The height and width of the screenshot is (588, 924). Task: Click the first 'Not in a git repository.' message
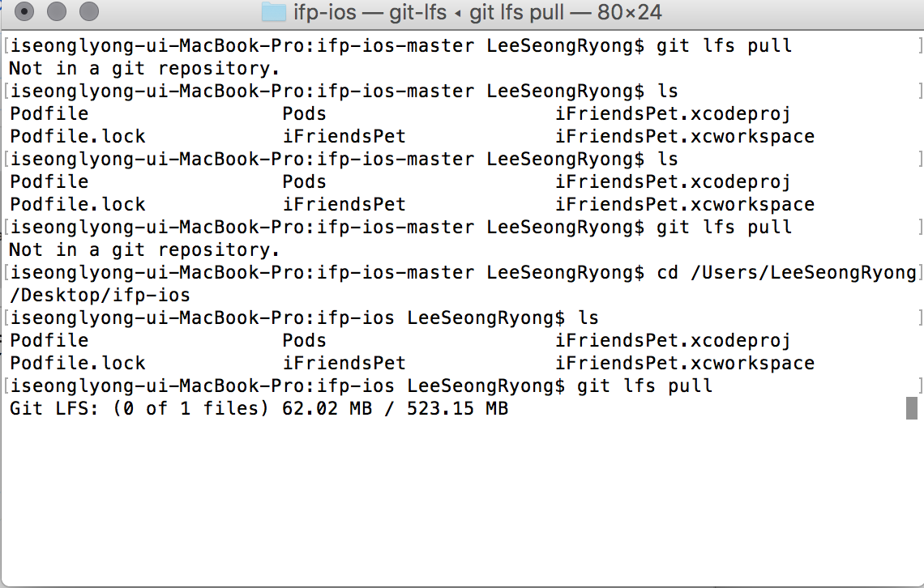144,69
